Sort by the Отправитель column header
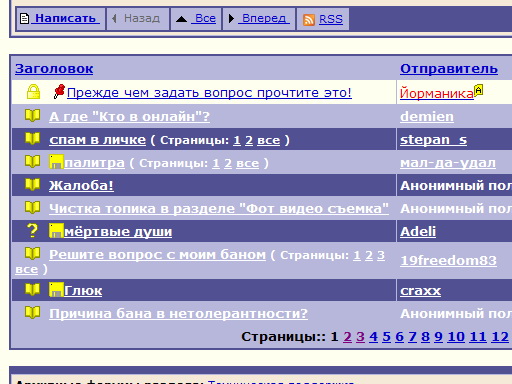 pyautogui.click(x=449, y=69)
